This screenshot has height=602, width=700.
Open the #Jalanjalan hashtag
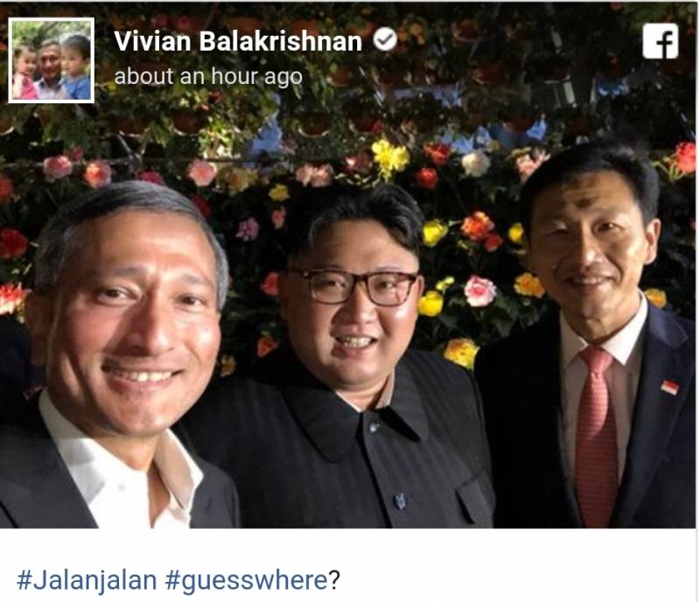coord(87,580)
